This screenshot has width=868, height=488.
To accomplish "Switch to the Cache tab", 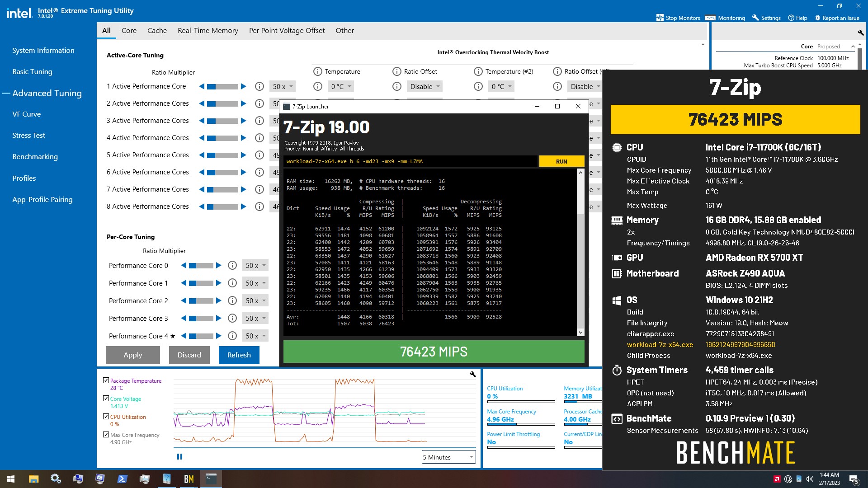I will (157, 31).
